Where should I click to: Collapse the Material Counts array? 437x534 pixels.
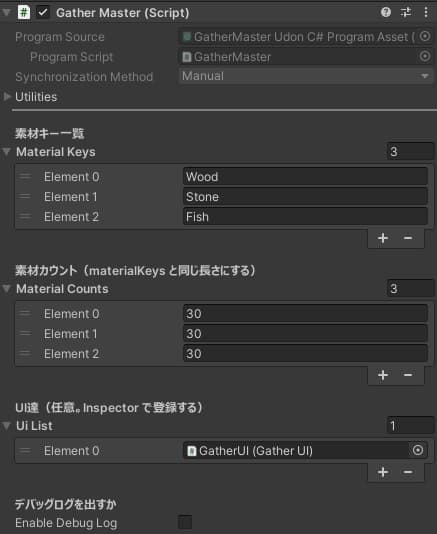(x=6, y=289)
